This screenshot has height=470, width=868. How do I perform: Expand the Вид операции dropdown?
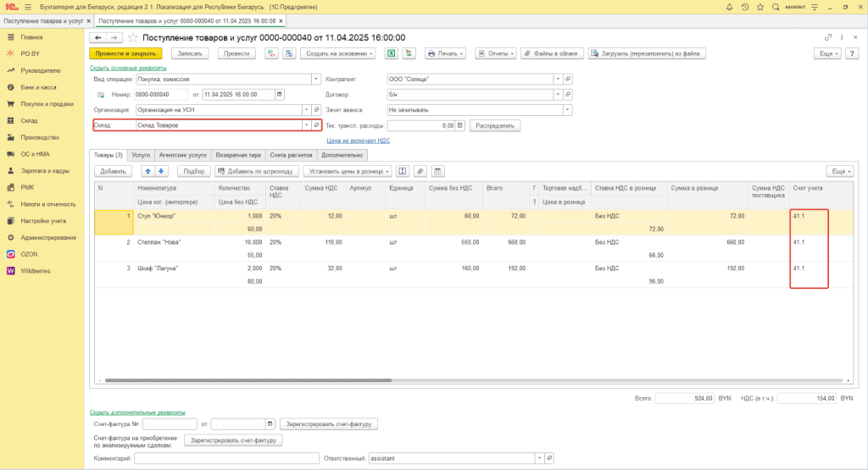(315, 79)
